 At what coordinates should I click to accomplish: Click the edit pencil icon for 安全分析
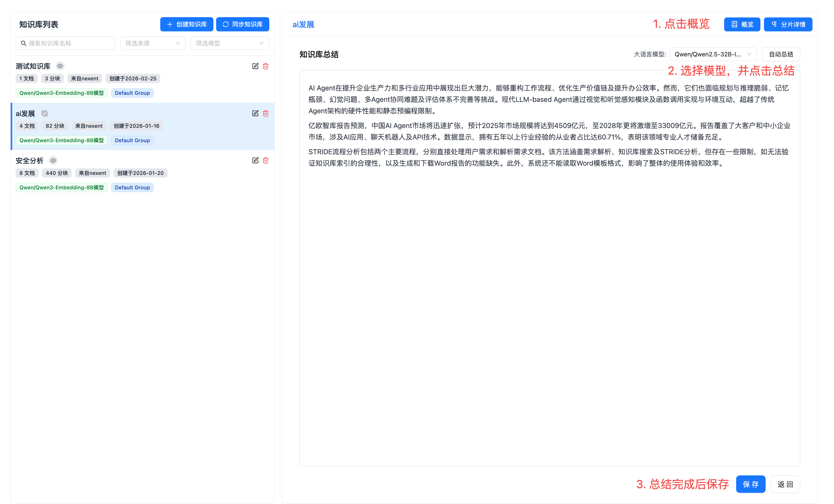[255, 160]
